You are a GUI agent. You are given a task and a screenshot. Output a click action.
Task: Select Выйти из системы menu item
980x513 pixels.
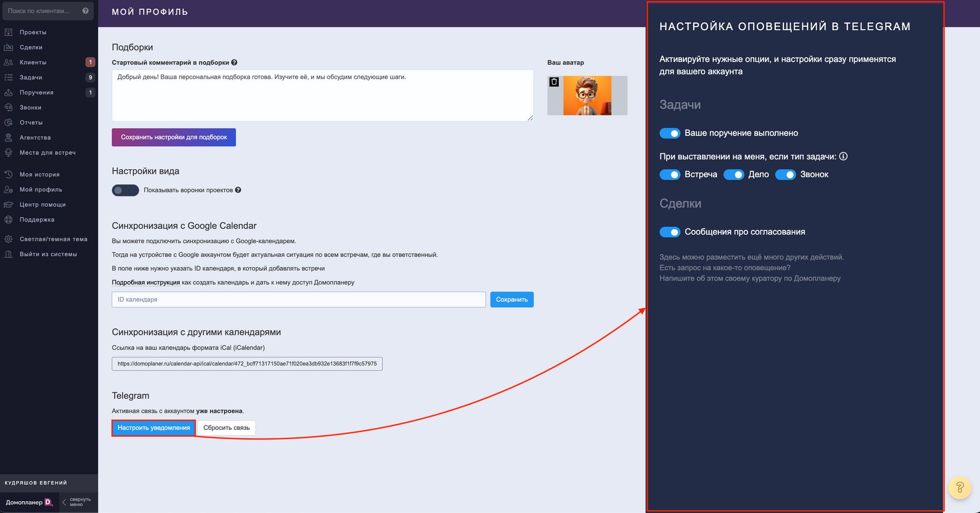pyautogui.click(x=48, y=254)
